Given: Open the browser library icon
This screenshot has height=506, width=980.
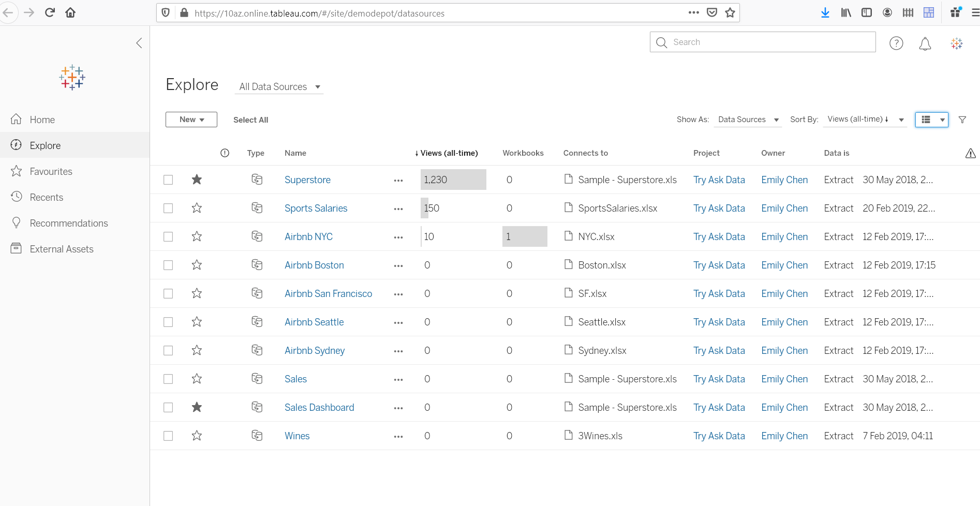Looking at the screenshot, I should [x=846, y=12].
